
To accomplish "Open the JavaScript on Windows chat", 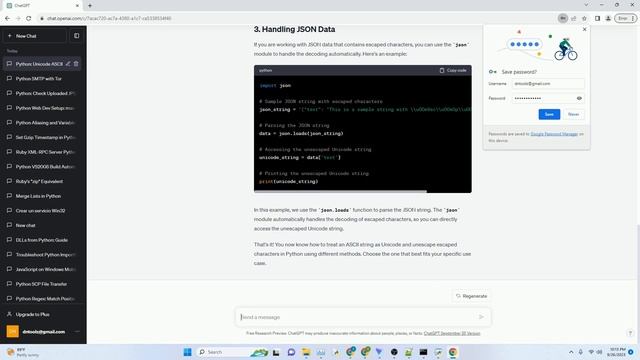I will pos(42,269).
